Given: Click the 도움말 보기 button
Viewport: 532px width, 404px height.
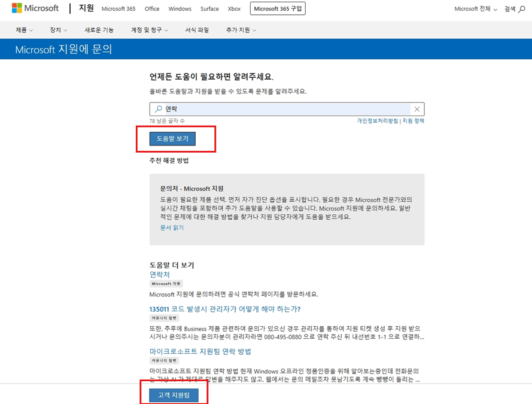Looking at the screenshot, I should pyautogui.click(x=172, y=139).
